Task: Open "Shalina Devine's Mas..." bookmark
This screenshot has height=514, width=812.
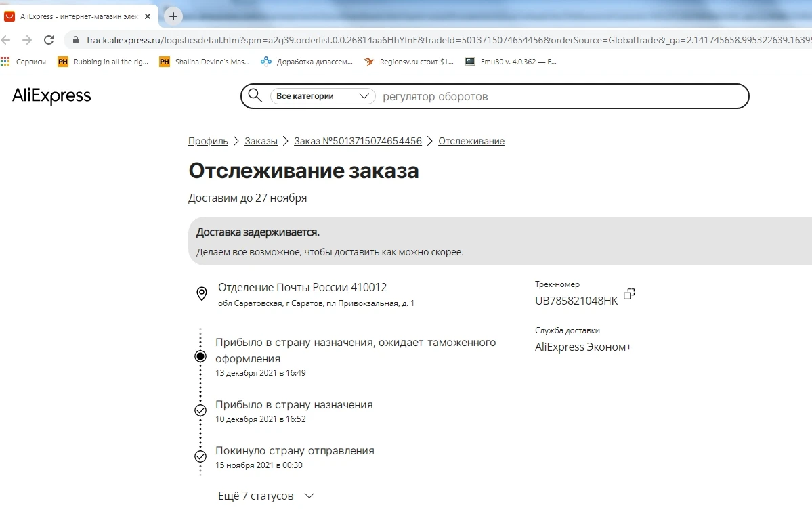Action: click(205, 62)
